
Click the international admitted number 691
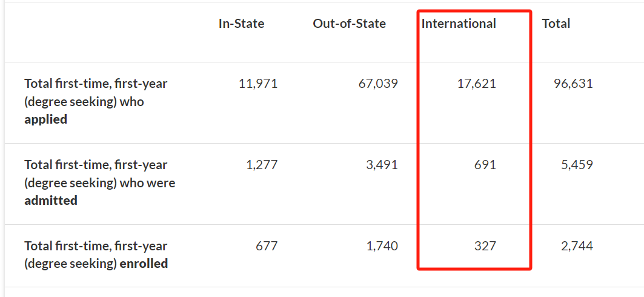(x=485, y=165)
